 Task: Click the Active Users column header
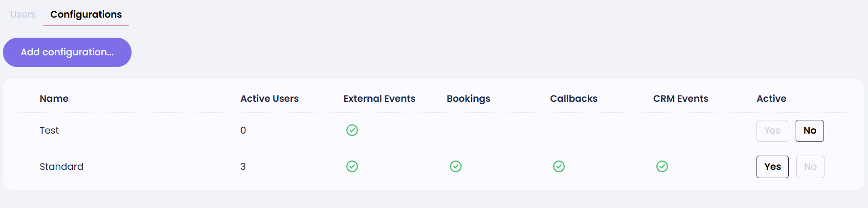269,99
